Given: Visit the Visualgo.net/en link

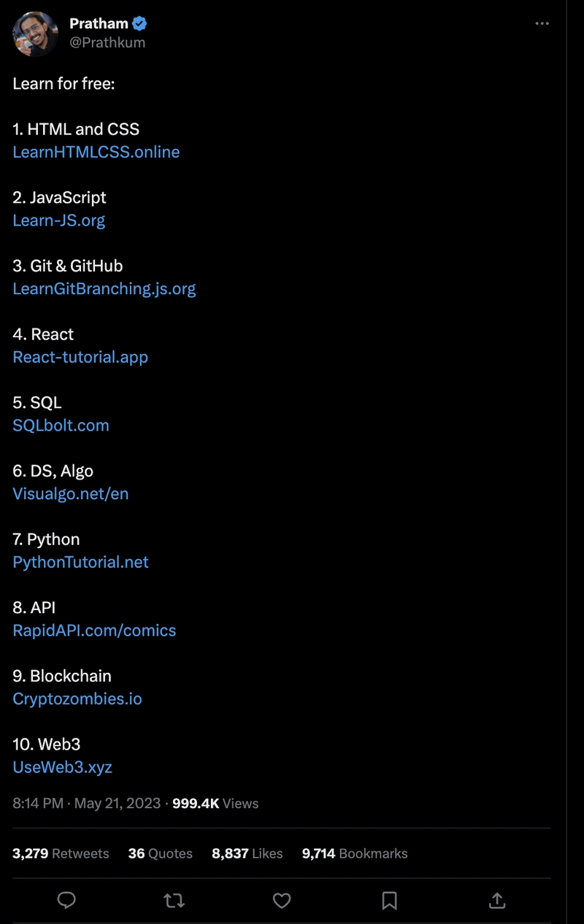Looking at the screenshot, I should [70, 493].
